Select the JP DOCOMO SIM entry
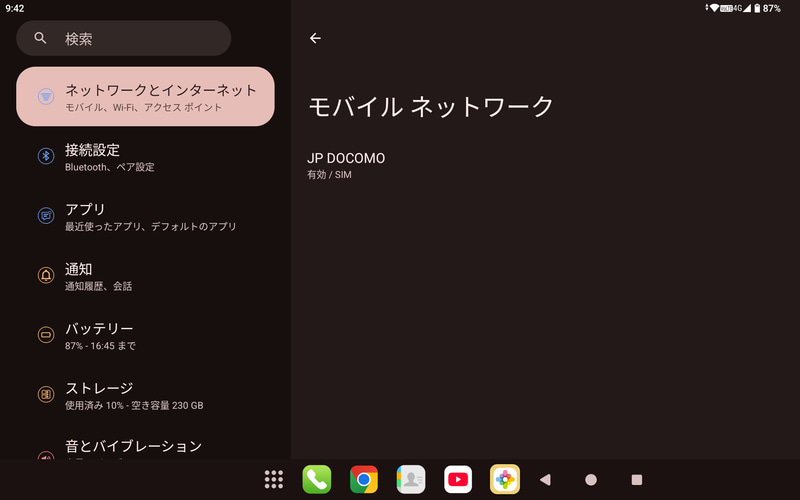 click(x=545, y=165)
